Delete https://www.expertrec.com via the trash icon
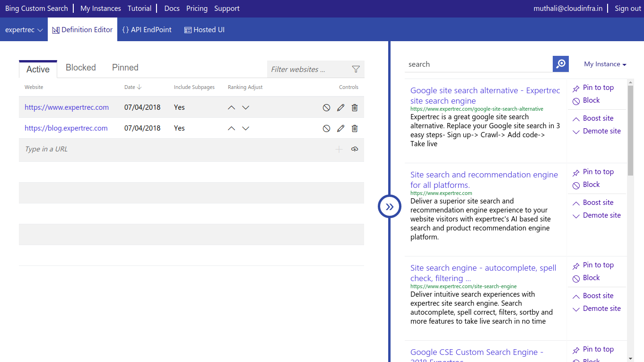 tap(354, 107)
